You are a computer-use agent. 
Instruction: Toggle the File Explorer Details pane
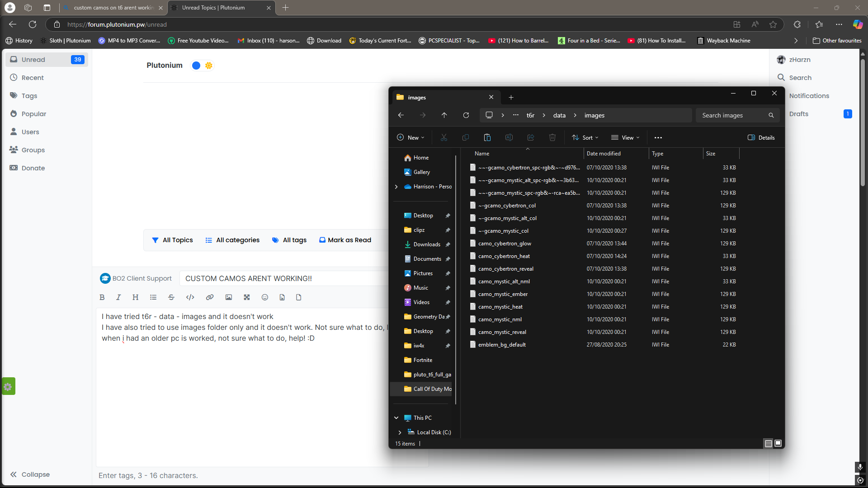click(x=761, y=138)
